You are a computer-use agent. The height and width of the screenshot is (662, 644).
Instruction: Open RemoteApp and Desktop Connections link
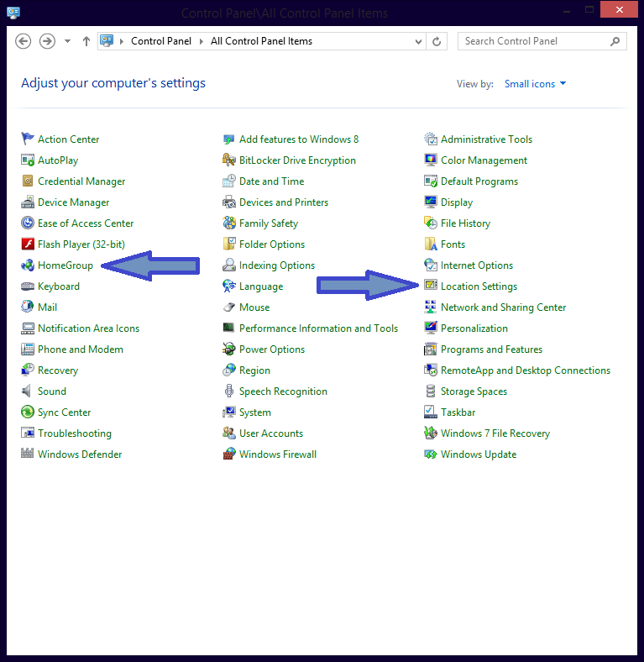click(526, 370)
